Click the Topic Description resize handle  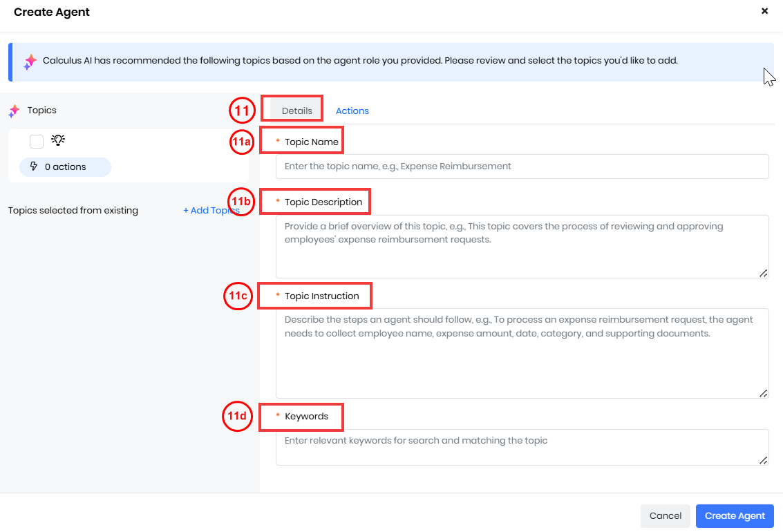pos(763,273)
